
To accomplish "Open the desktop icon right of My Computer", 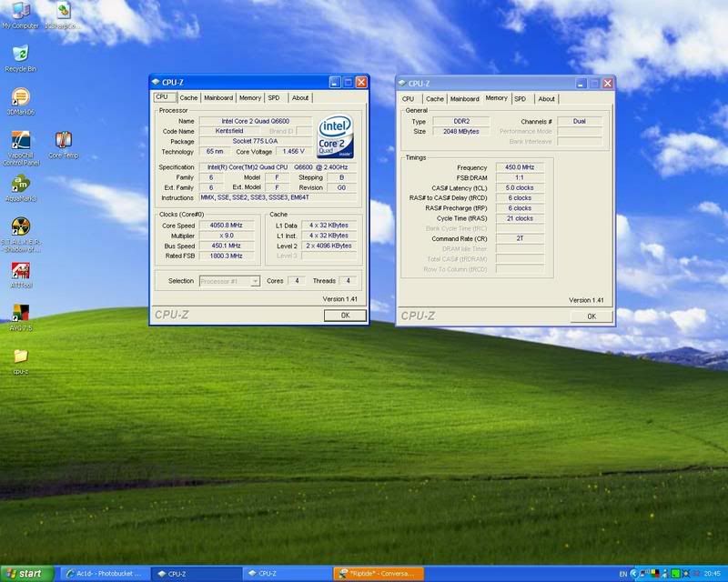I will (63, 15).
